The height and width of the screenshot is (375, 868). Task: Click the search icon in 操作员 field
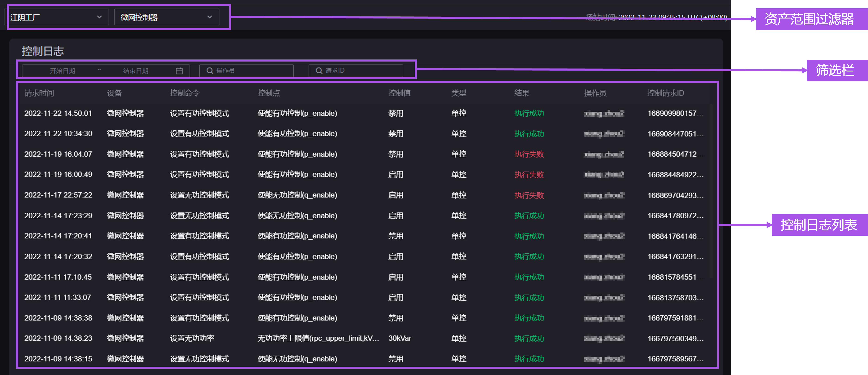click(x=210, y=71)
